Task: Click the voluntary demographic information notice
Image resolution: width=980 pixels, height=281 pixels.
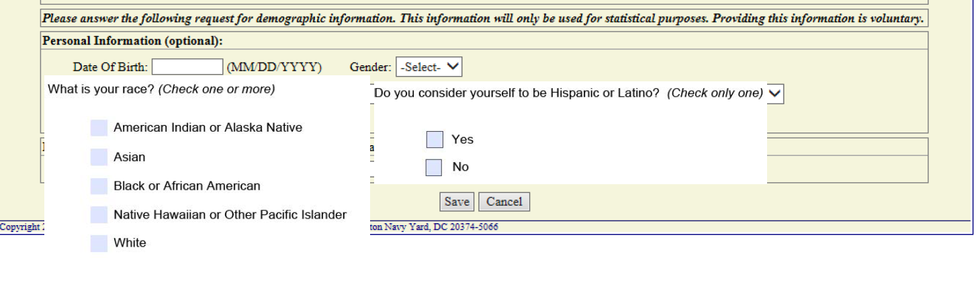Action: pos(483,19)
